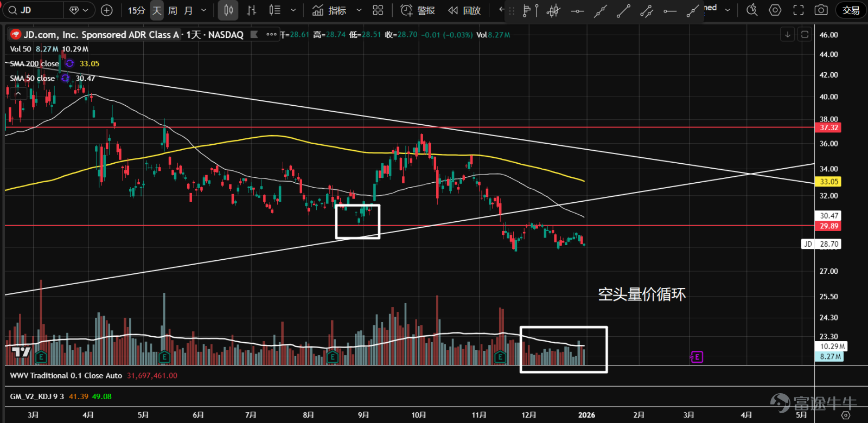
Task: Select the horizontal line drawing tool
Action: pyautogui.click(x=577, y=11)
